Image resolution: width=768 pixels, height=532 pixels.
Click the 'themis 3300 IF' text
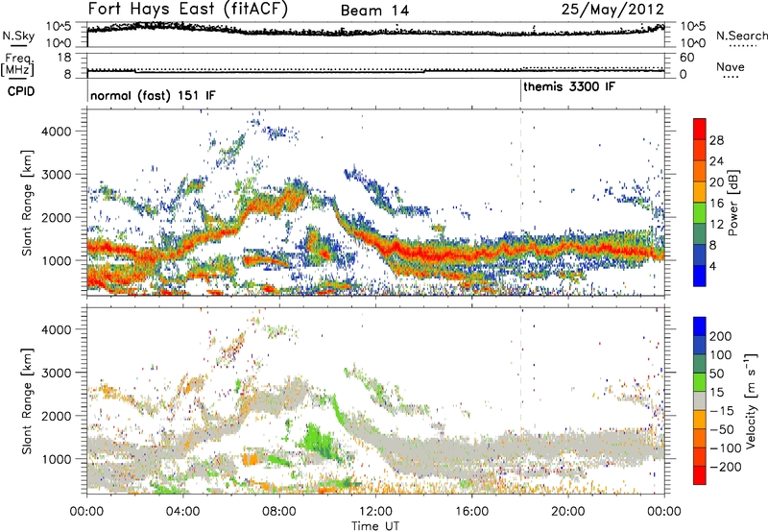(569, 87)
